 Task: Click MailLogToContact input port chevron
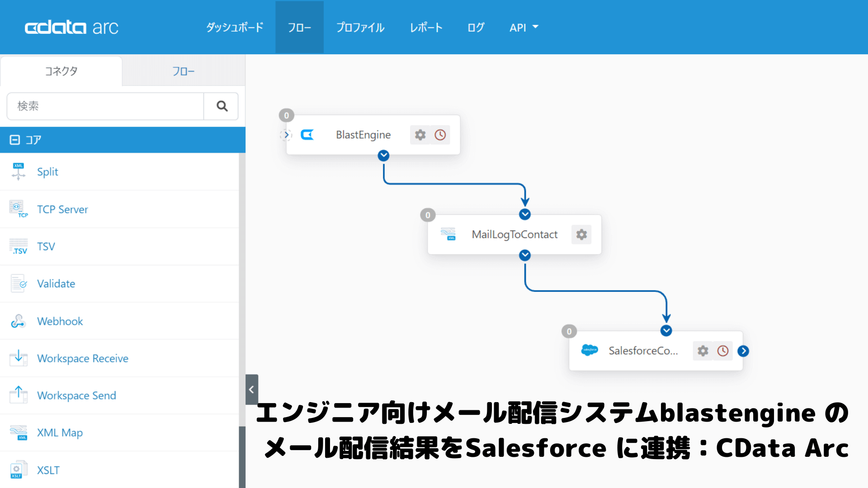pyautogui.click(x=525, y=214)
